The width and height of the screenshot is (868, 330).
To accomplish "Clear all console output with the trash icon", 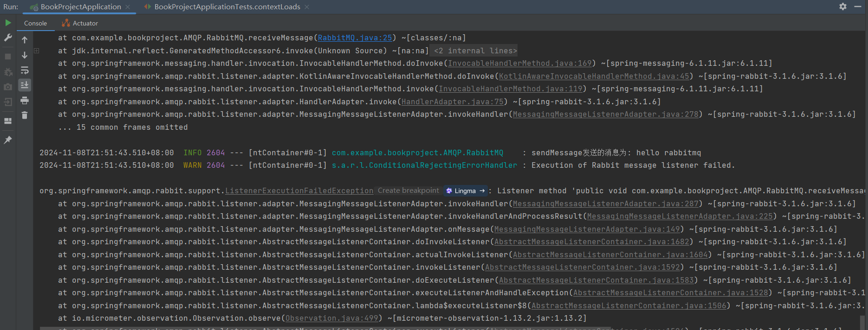I will [x=25, y=115].
